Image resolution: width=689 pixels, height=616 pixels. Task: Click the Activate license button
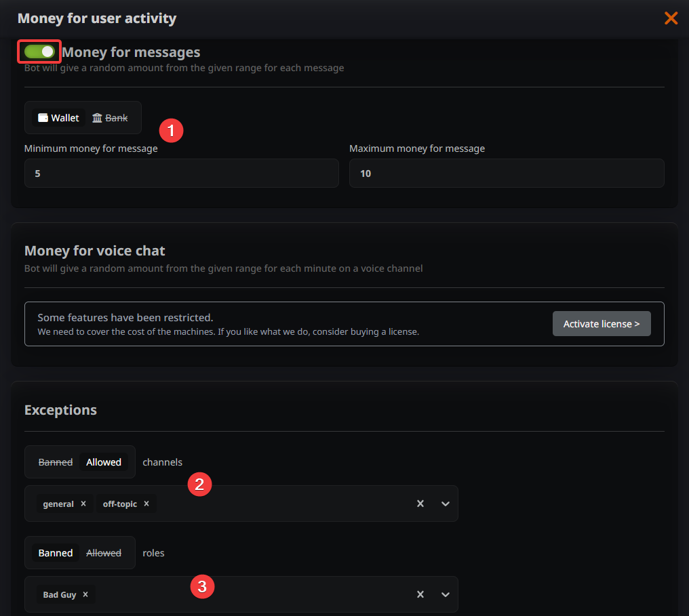pyautogui.click(x=601, y=324)
